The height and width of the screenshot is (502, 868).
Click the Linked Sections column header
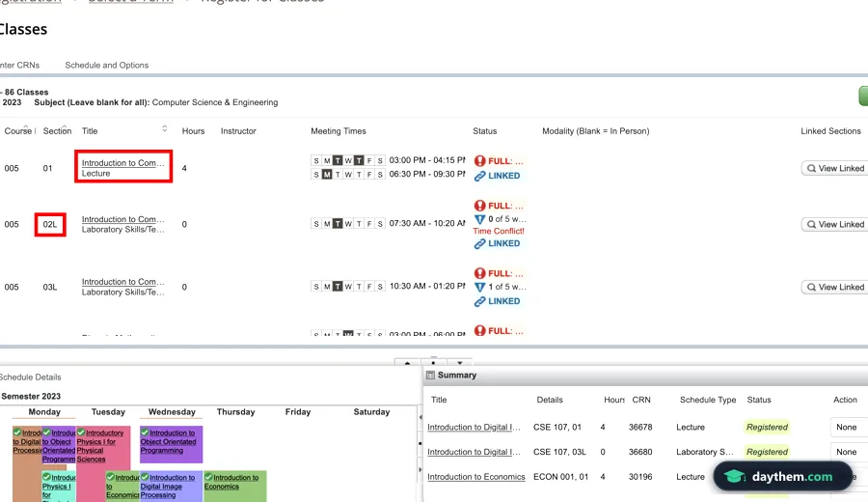pyautogui.click(x=830, y=130)
